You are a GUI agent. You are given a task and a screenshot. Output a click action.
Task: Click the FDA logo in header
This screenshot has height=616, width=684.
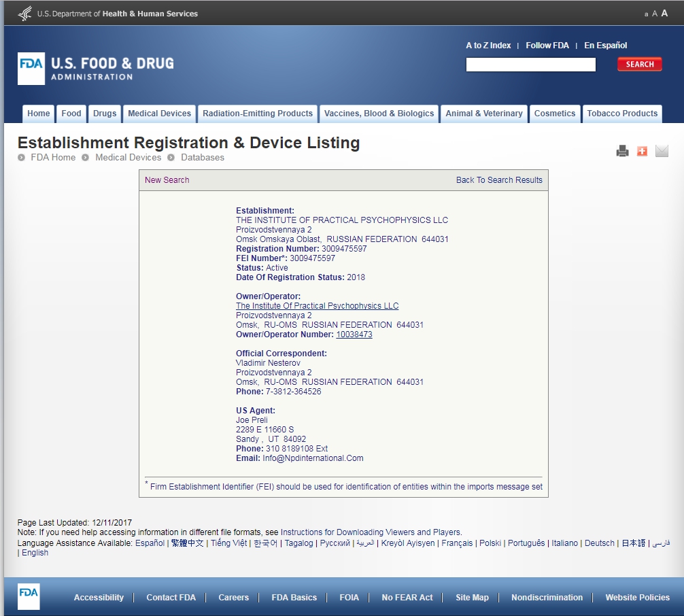point(31,69)
